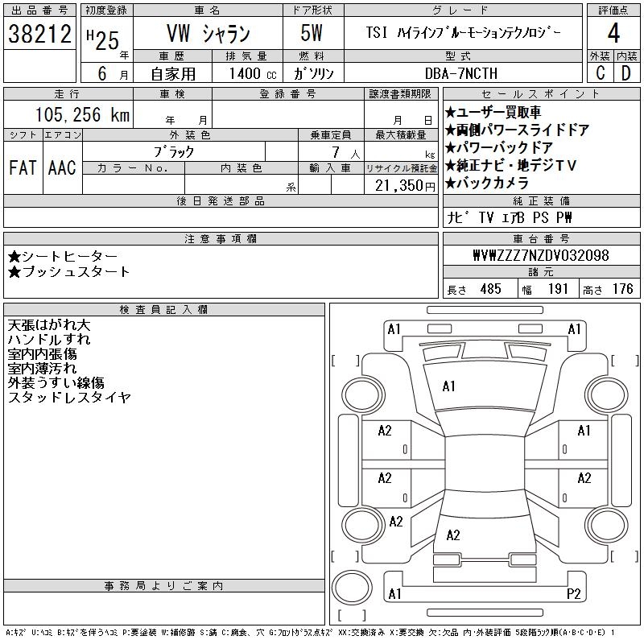Click the spare tire circle icon
The height and width of the screenshot is (644, 644).
coord(352,588)
